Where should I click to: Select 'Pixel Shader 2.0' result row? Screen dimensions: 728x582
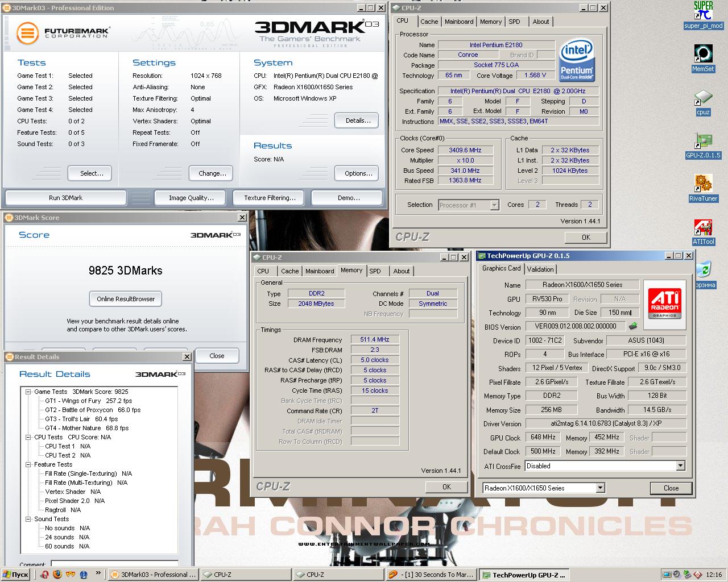pyautogui.click(x=76, y=501)
